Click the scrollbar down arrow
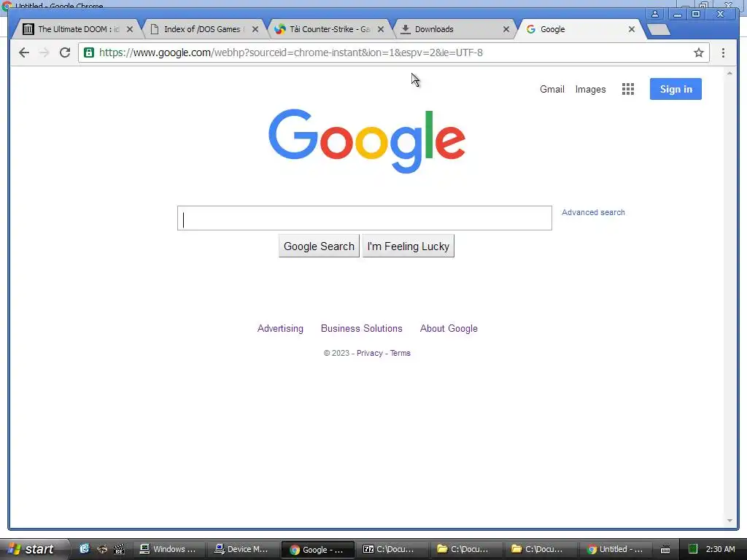The image size is (747, 560). click(729, 521)
